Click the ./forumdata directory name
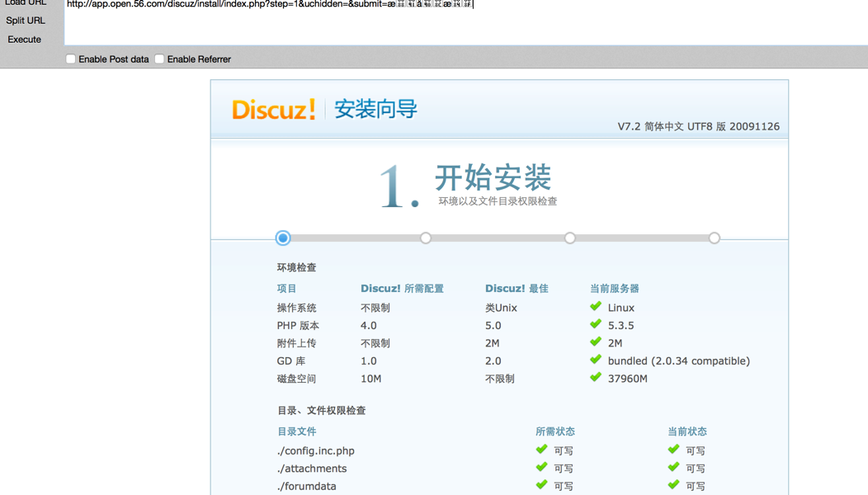The image size is (868, 495). 307,486
